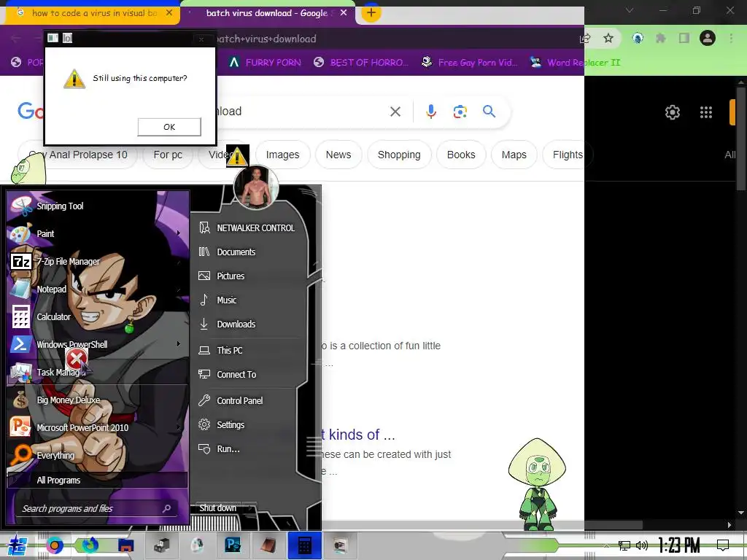The width and height of the screenshot is (747, 560).
Task: Open the Google apps grid
Action: tap(706, 112)
